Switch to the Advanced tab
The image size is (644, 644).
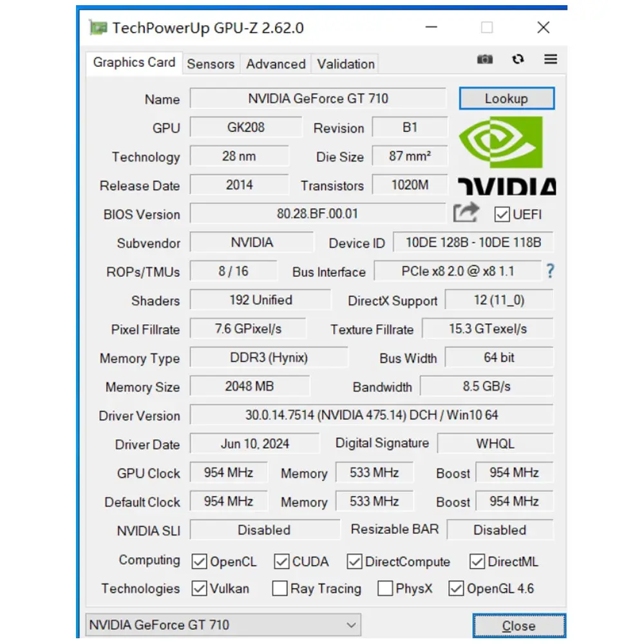[x=276, y=64]
